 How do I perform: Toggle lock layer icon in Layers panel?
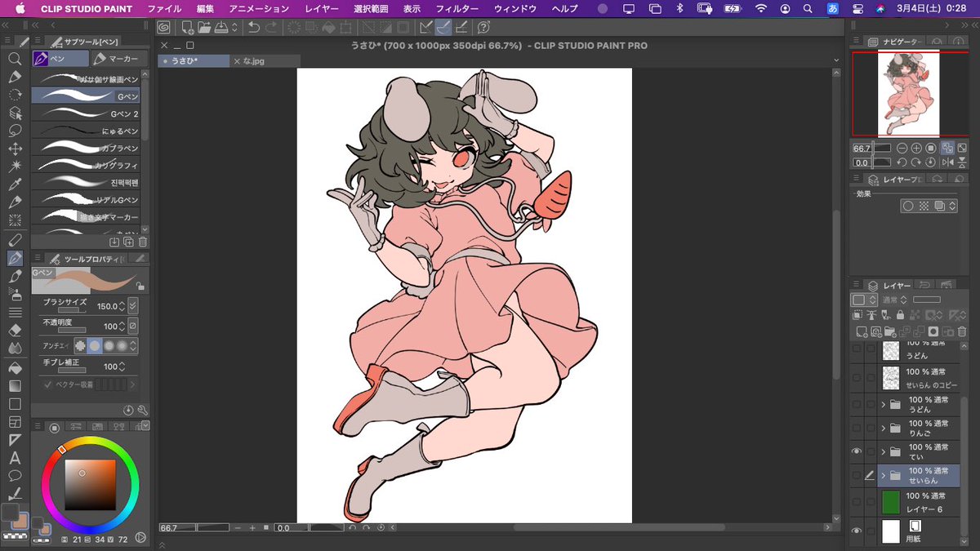(899, 314)
